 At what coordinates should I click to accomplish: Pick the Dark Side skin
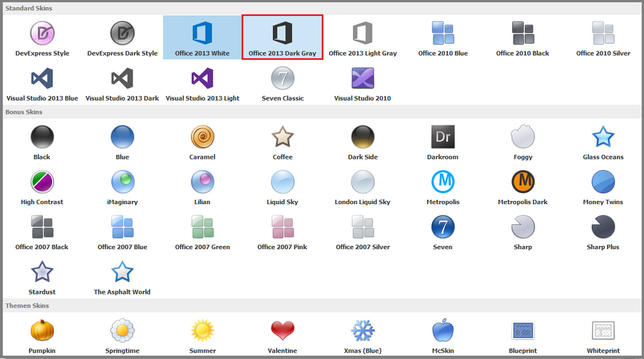(x=363, y=142)
